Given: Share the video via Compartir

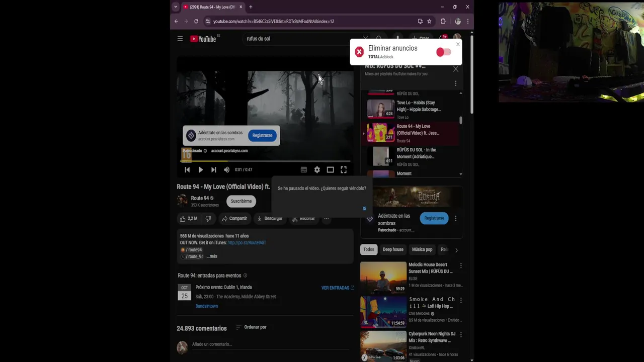Looking at the screenshot, I should pyautogui.click(x=234, y=219).
